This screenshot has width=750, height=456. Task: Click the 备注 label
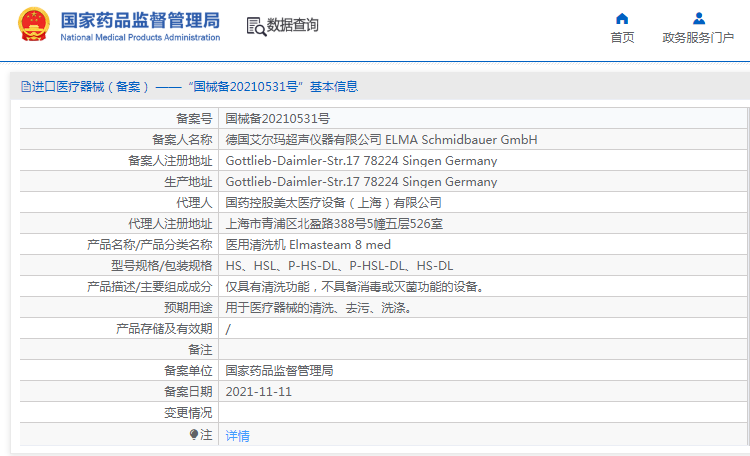click(200, 350)
